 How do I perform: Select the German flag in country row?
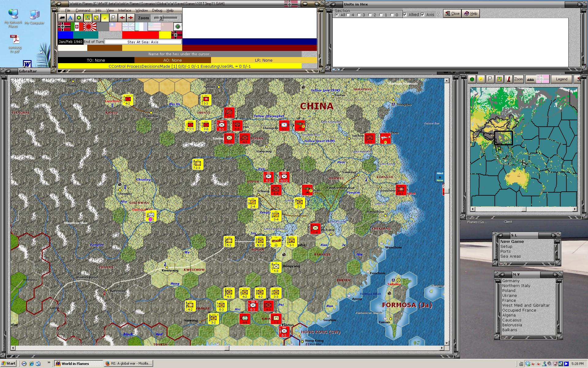point(64,27)
